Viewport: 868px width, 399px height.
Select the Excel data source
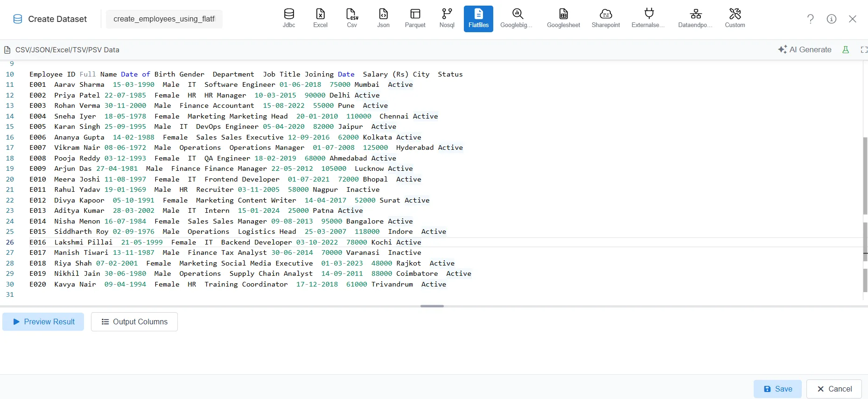[320, 19]
